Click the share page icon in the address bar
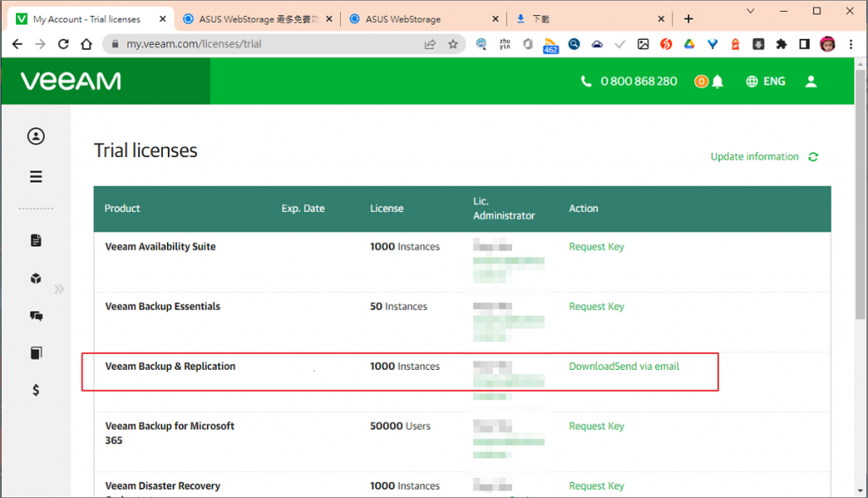 (430, 44)
